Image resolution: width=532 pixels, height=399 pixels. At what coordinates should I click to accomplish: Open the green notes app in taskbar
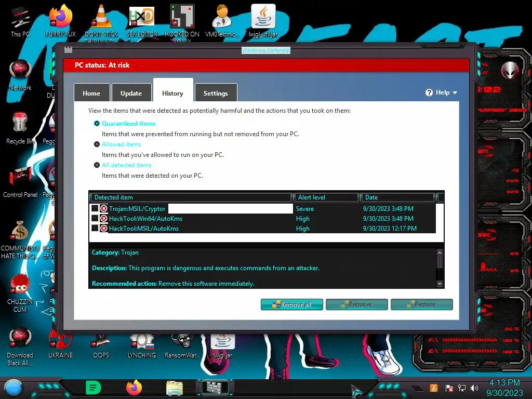click(94, 388)
